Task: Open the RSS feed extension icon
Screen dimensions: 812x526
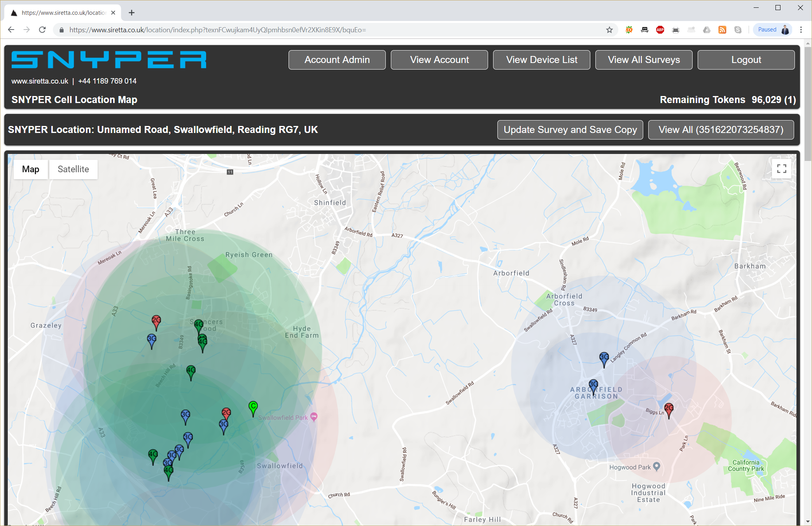Action: coord(722,30)
